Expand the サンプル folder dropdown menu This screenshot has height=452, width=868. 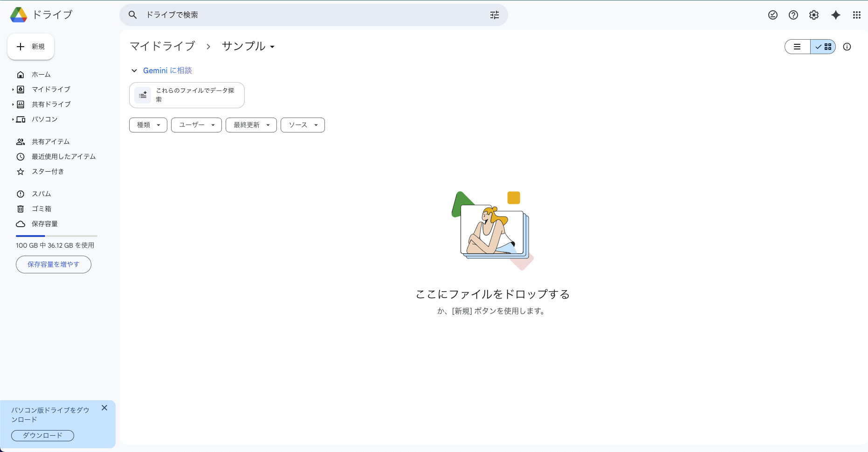[272, 47]
